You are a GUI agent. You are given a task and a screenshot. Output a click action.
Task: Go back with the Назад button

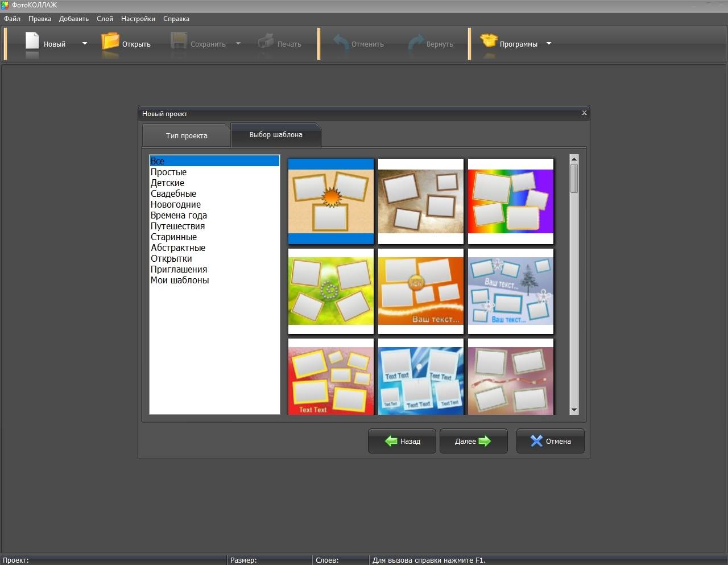tap(402, 441)
